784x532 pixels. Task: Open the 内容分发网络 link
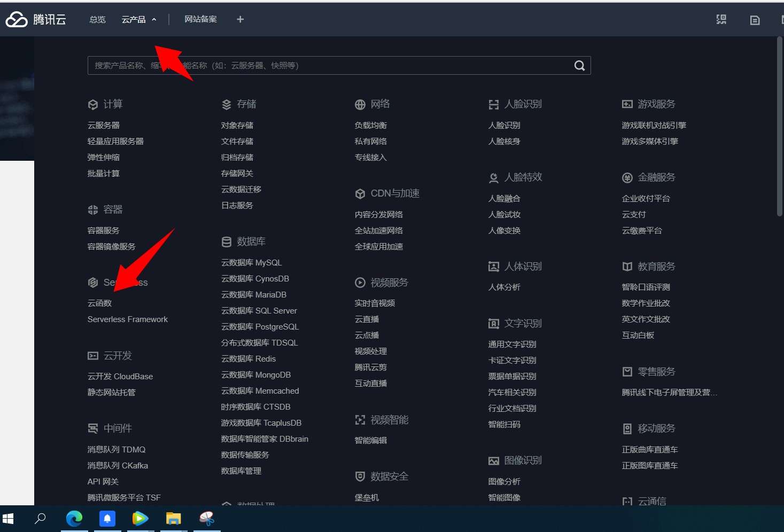click(379, 215)
